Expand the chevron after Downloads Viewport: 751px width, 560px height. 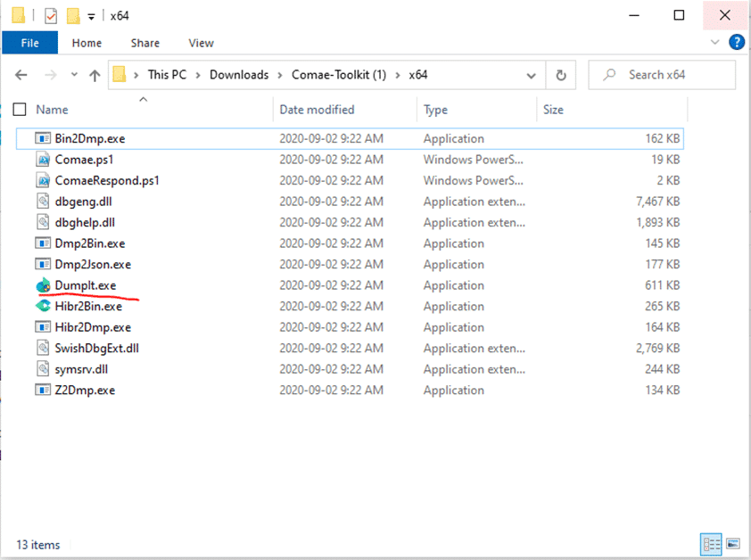280,75
